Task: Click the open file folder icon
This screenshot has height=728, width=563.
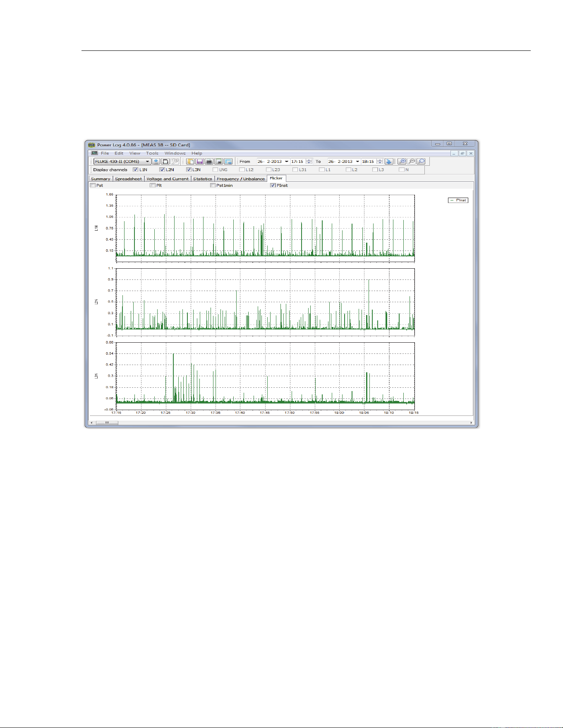Action: click(190, 162)
